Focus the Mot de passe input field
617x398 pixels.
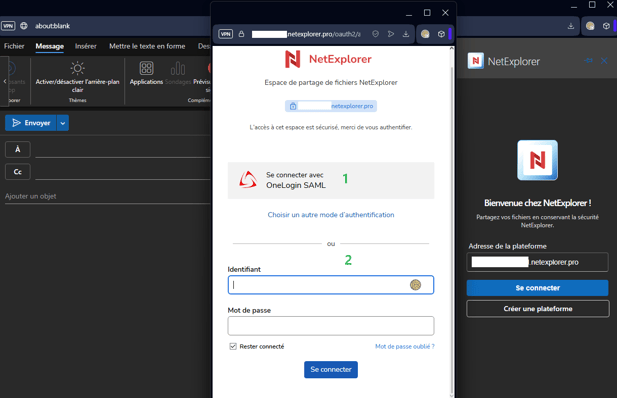point(331,326)
